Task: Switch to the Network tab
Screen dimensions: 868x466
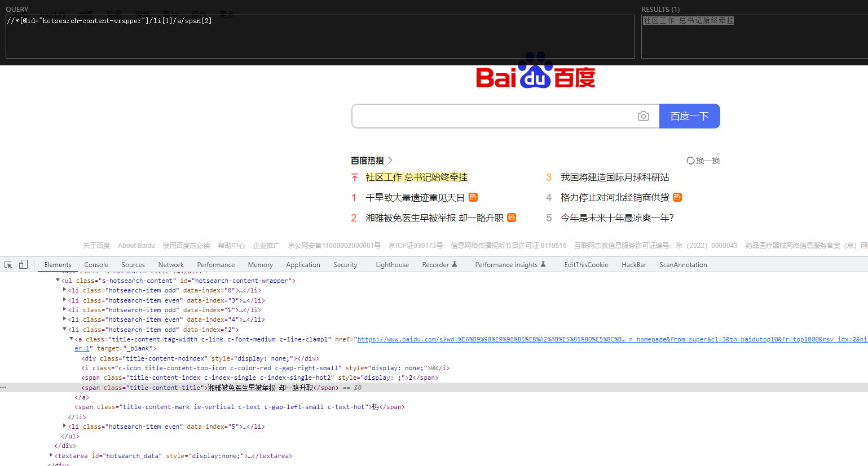Action: coord(171,265)
